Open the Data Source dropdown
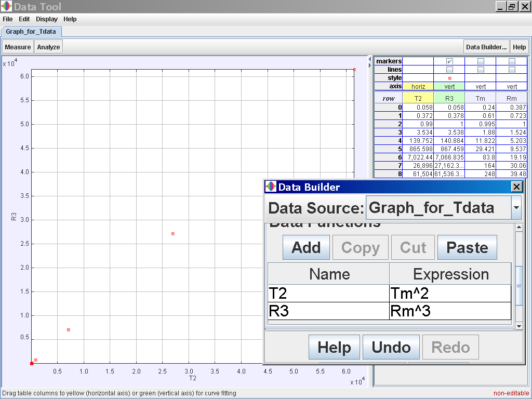The image size is (532, 399). [x=516, y=208]
